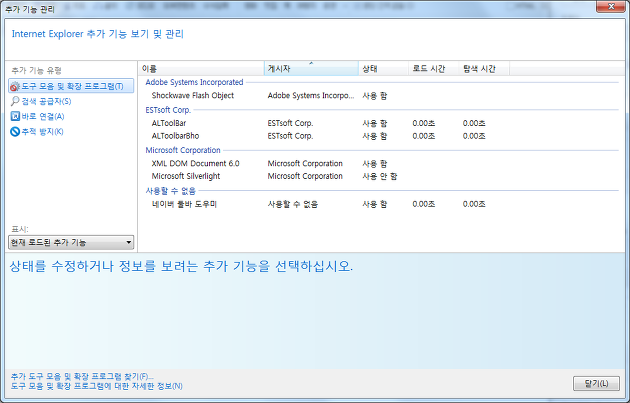Viewport: 630px width, 403px height.
Task: Click the 네이버 툴바 도우미 row's 0.00초 load time
Action: [x=423, y=205]
